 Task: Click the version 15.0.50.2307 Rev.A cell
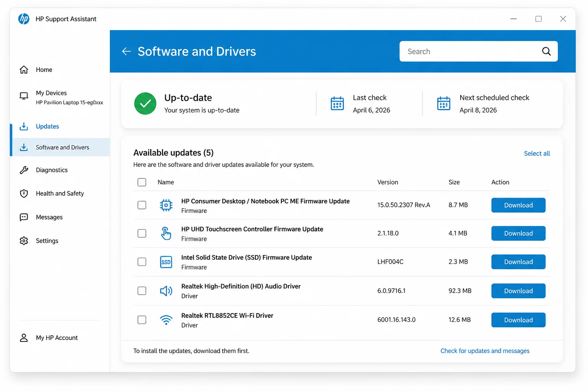(404, 205)
